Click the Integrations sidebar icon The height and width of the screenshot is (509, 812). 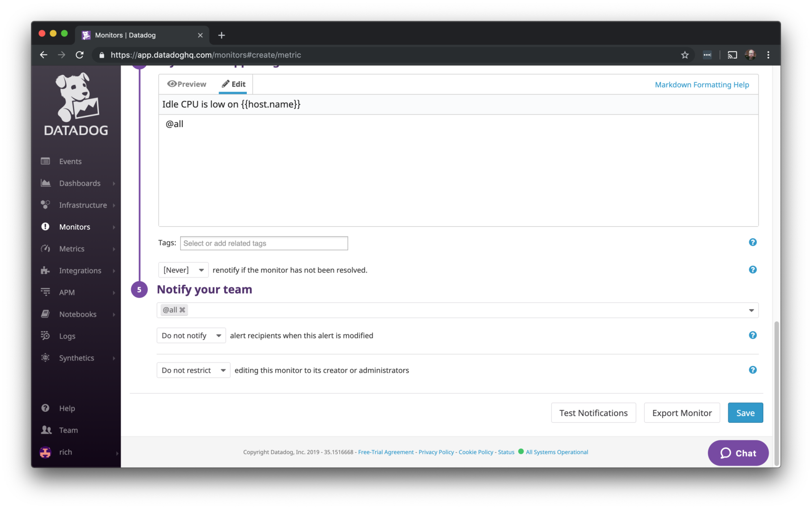pos(46,270)
